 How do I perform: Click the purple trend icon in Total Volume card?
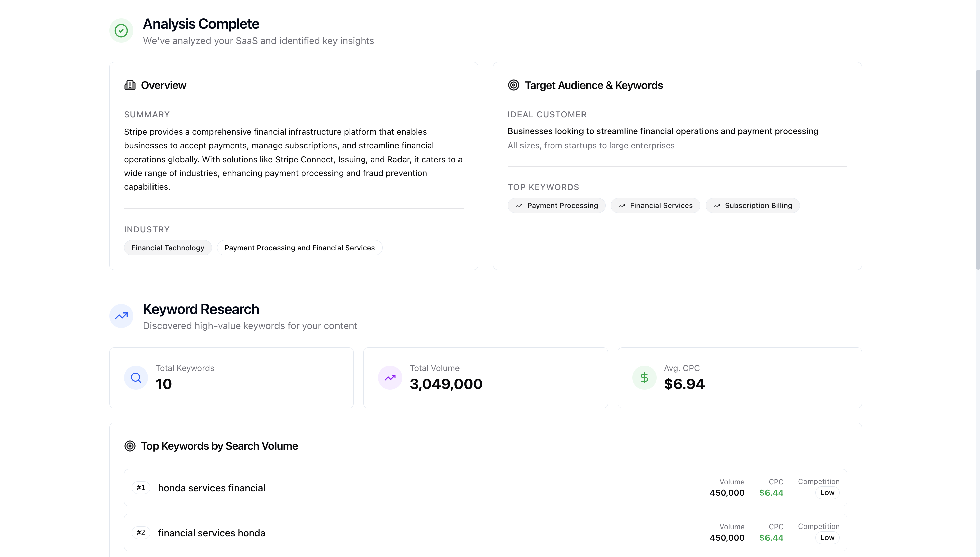tap(390, 377)
